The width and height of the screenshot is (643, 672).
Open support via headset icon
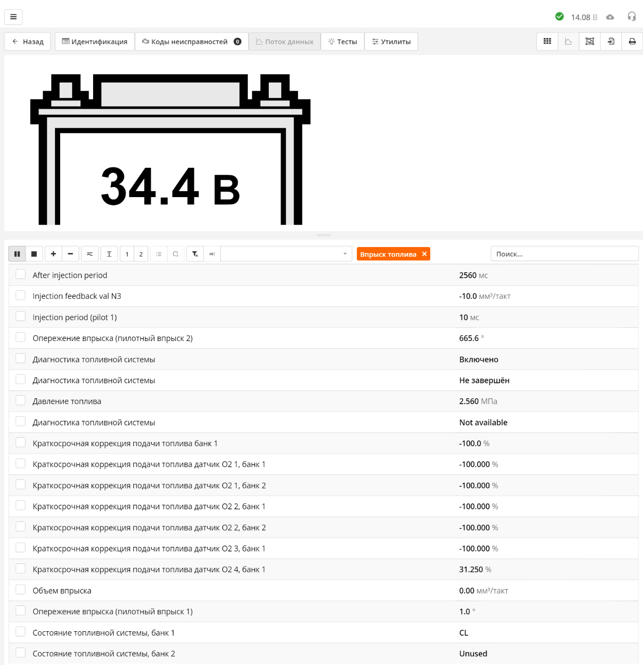(x=632, y=17)
